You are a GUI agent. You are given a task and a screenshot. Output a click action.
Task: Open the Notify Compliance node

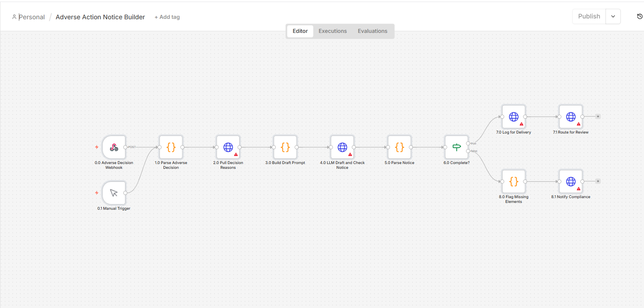coord(571,182)
